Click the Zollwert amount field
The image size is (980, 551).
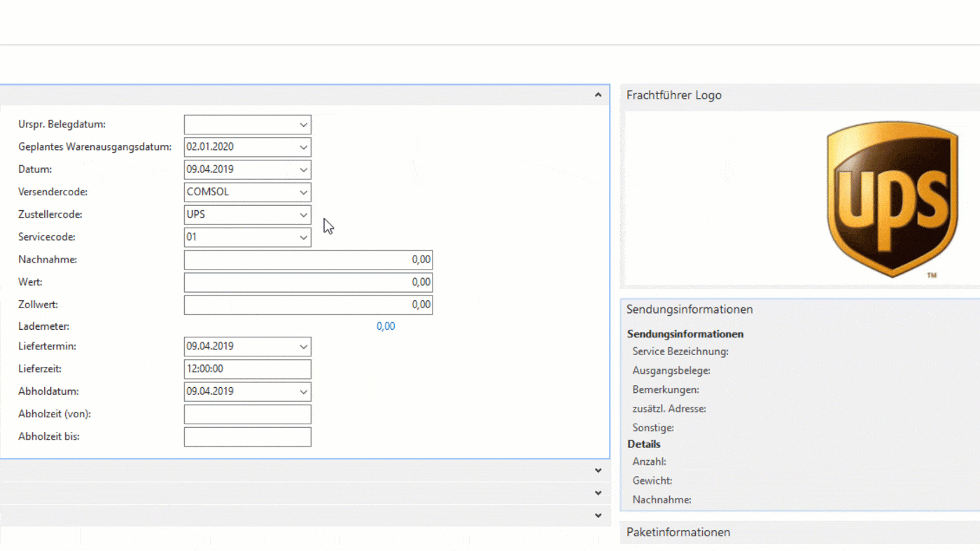pos(308,305)
